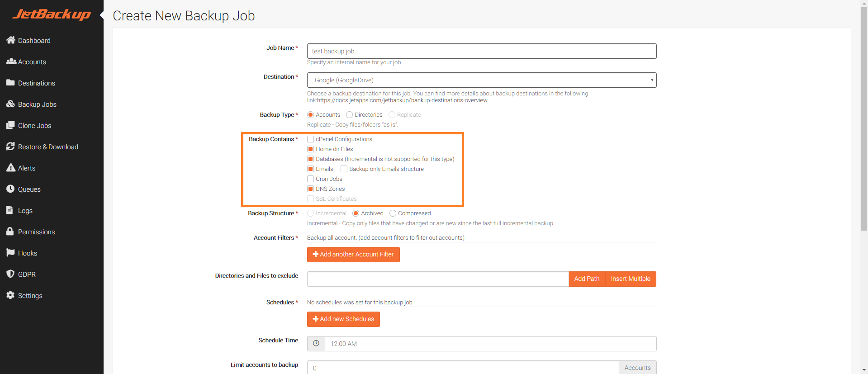Check Backup only Emails structure
868x374 pixels.
pos(344,169)
